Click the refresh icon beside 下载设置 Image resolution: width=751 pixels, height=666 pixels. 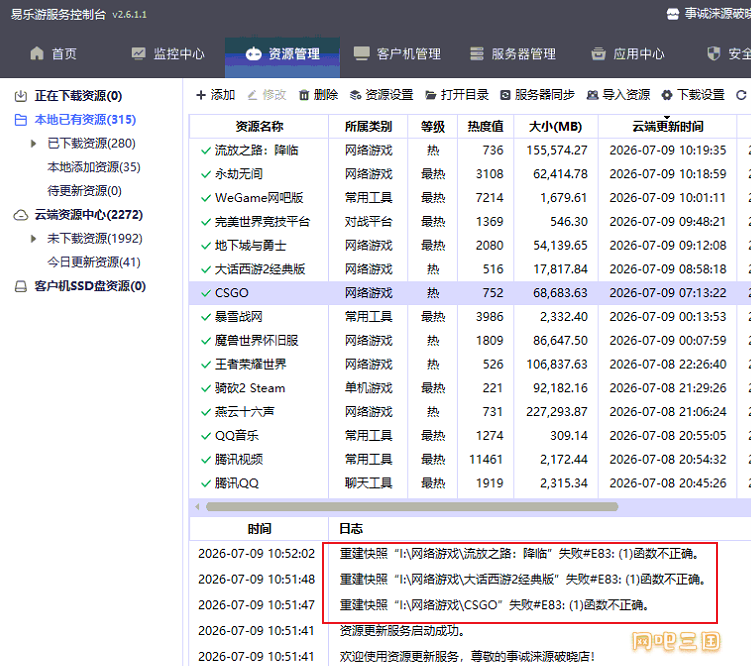(x=741, y=95)
